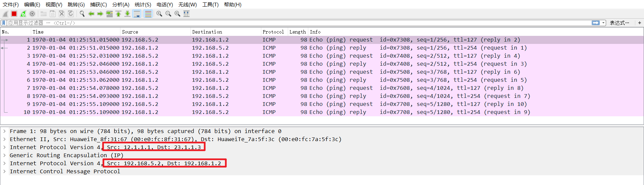
Task: Open the 跳转(G) menu
Action: pyautogui.click(x=76, y=4)
